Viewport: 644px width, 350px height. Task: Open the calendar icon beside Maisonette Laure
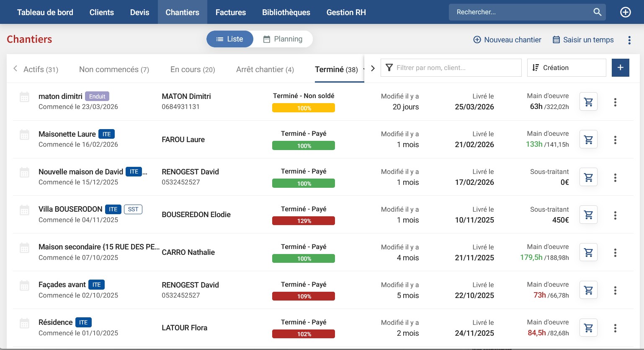[x=25, y=135]
